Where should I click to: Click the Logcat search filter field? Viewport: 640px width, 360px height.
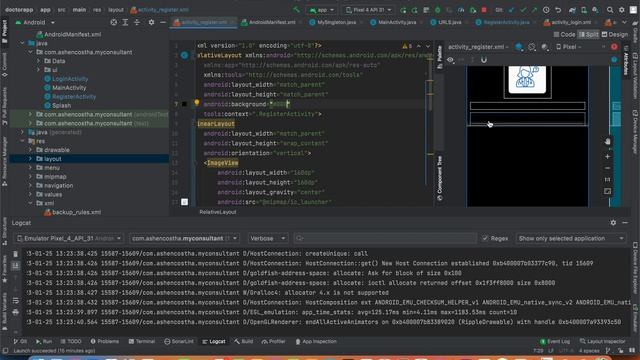[x=385, y=238]
